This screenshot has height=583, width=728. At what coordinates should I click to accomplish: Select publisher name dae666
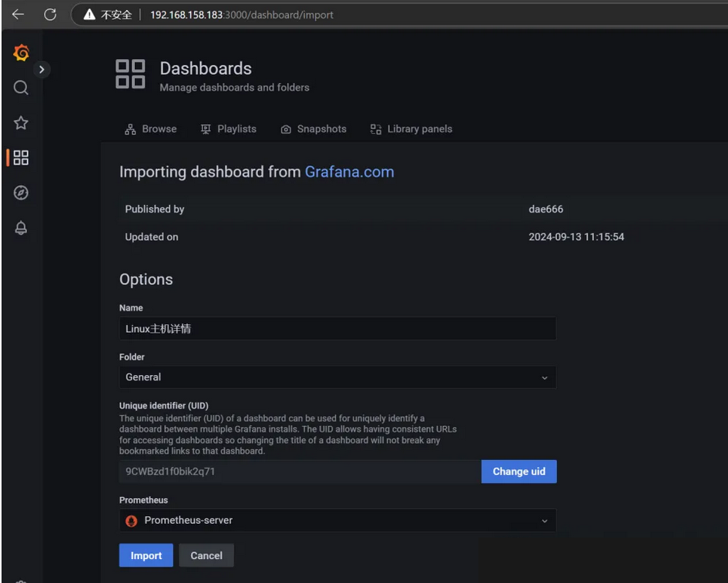click(x=546, y=209)
